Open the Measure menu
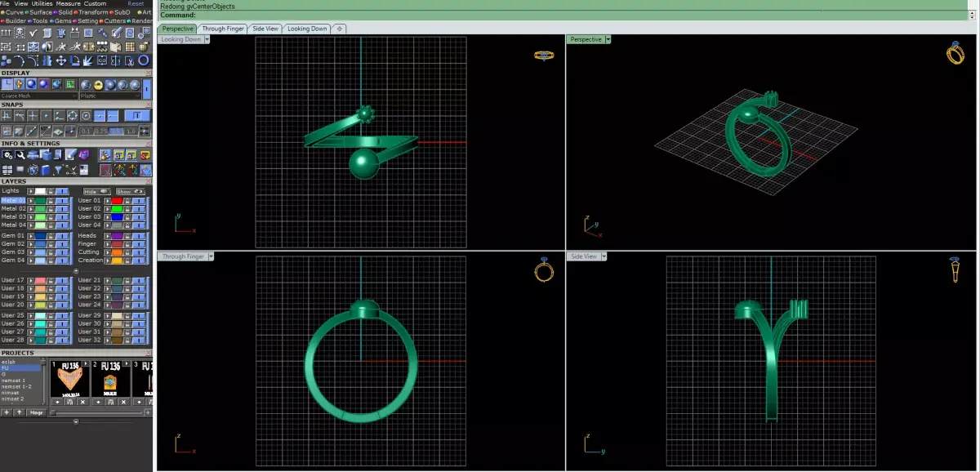 [68, 3]
